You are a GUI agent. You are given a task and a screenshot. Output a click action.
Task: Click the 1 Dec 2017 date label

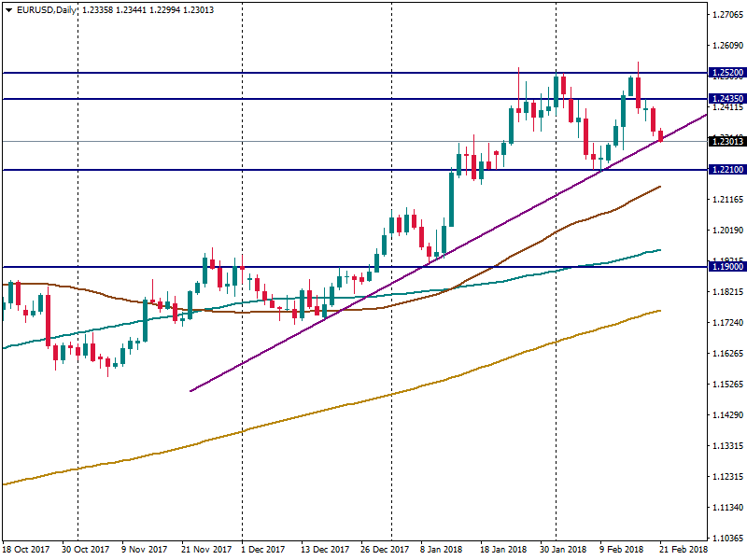261,550
